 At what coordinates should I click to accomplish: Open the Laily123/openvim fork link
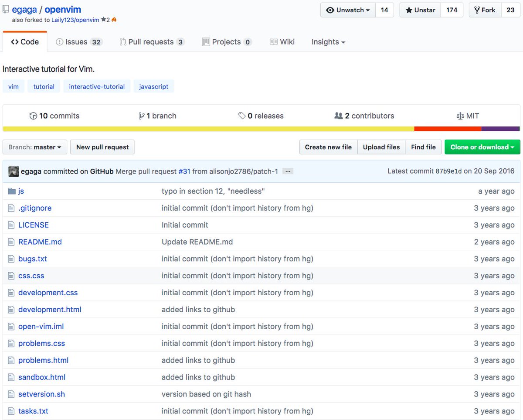pos(75,20)
